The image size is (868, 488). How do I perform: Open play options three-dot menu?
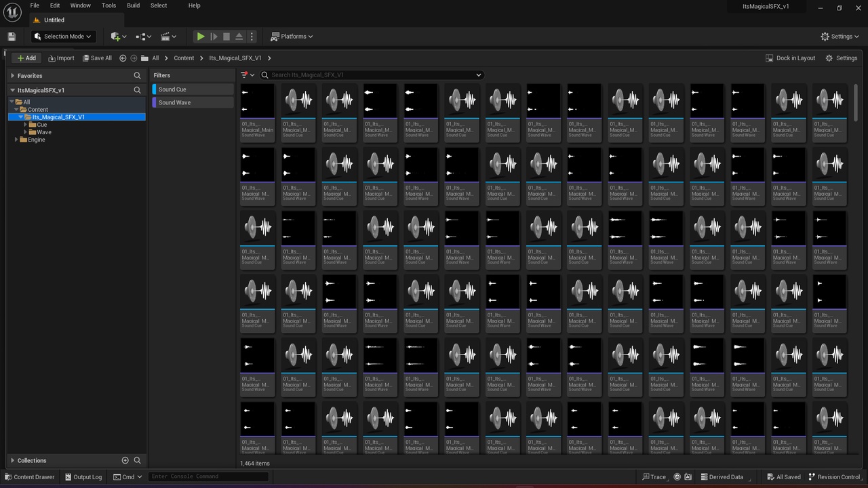click(252, 37)
